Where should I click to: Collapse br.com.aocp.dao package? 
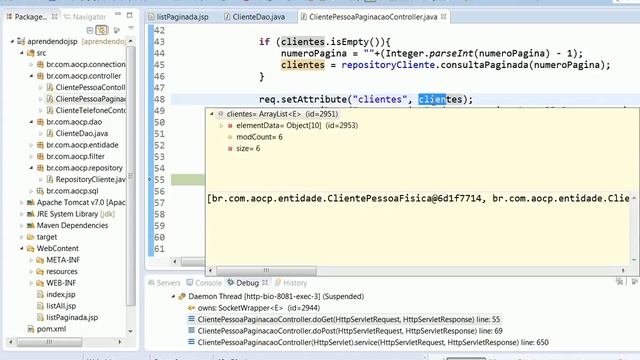[31, 122]
